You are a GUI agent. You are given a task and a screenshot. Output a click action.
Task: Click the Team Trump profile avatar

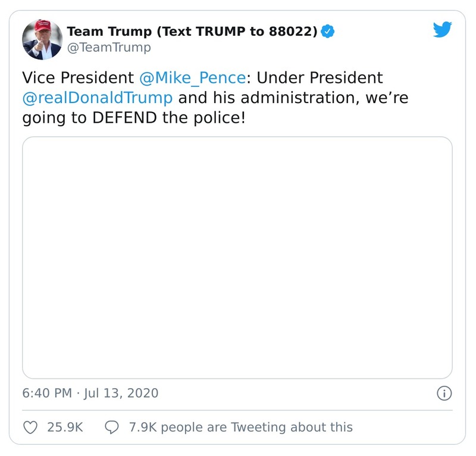click(40, 37)
